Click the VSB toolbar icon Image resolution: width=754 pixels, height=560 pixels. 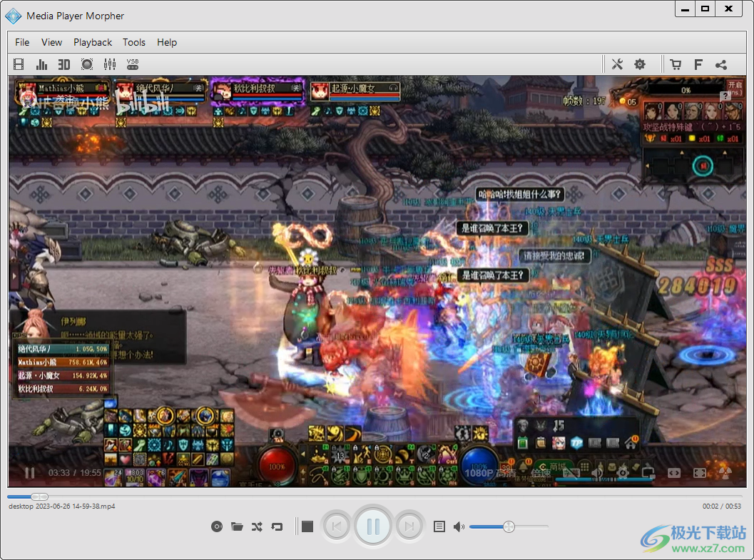point(133,64)
